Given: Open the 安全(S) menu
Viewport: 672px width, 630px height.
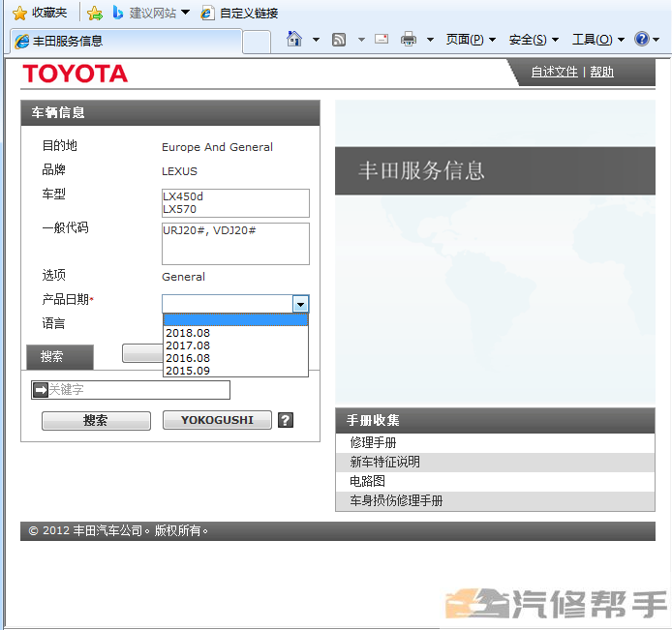Looking at the screenshot, I should 534,40.
